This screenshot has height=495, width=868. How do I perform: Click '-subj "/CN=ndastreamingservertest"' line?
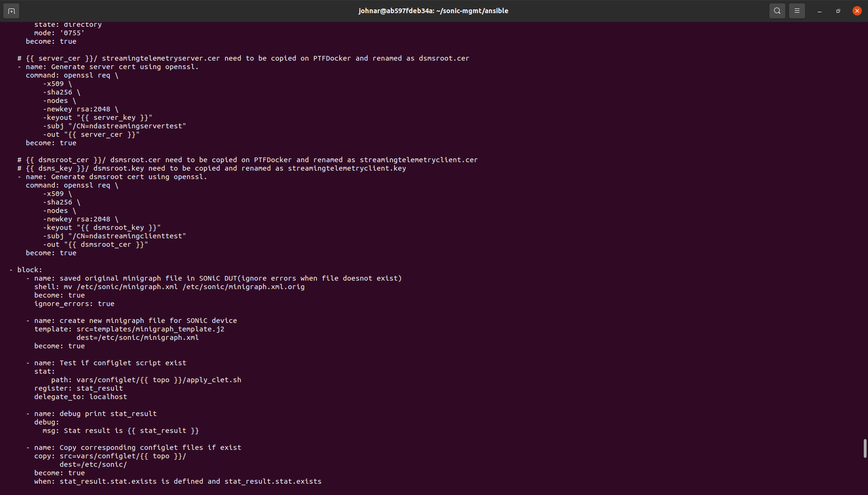pos(115,126)
